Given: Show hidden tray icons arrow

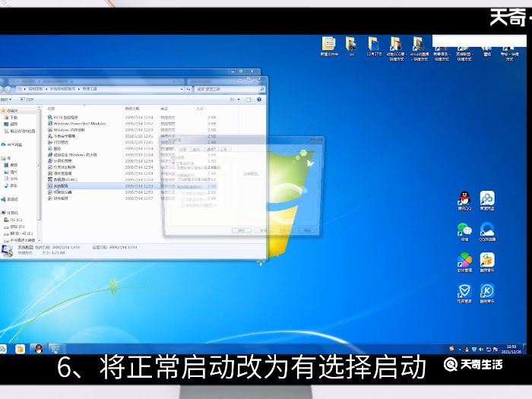Looking at the screenshot, I should pos(460,349).
